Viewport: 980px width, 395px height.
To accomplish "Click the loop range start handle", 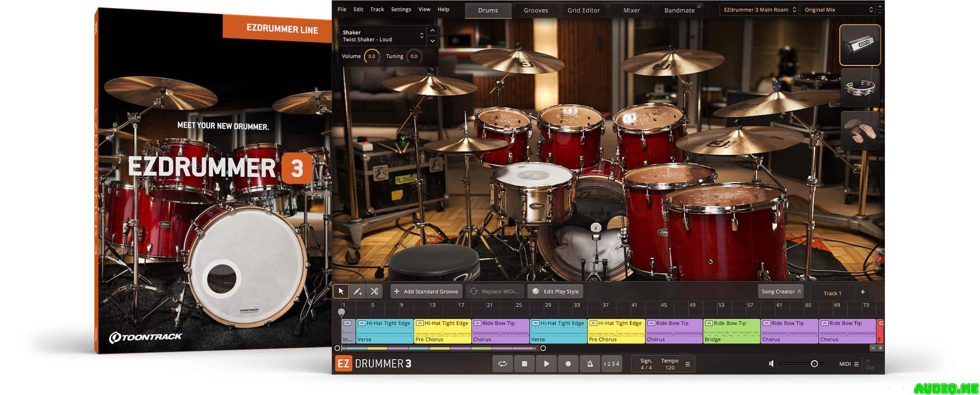I will click(337, 348).
